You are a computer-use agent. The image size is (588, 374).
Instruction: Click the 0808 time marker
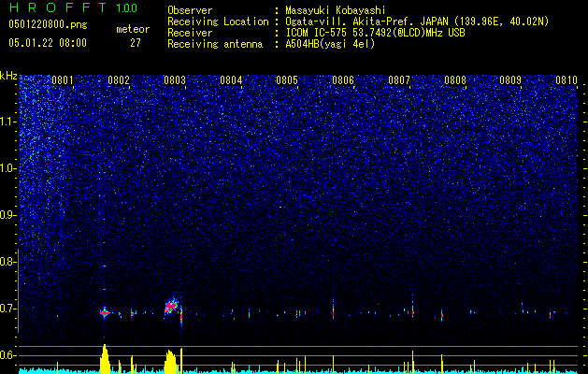[x=455, y=80]
